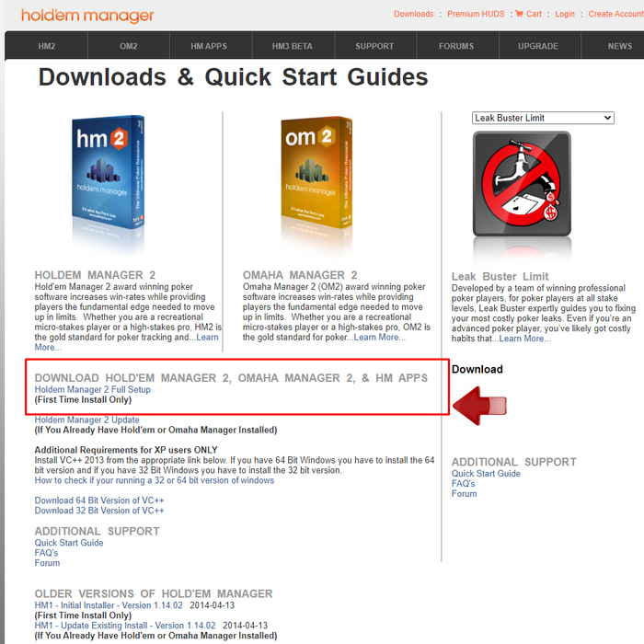Click the OMAHA MANAGER 2 heading

(300, 275)
